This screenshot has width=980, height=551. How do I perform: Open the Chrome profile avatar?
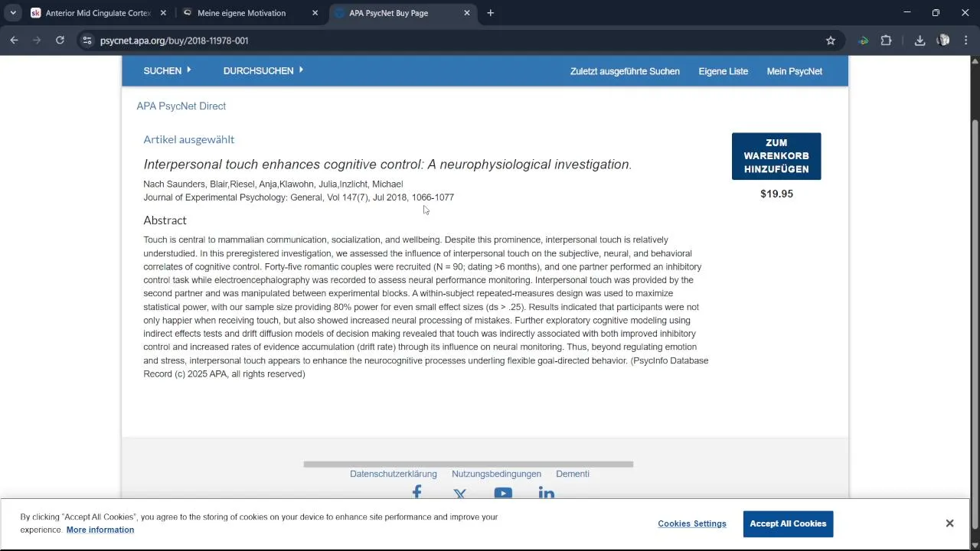coord(943,41)
